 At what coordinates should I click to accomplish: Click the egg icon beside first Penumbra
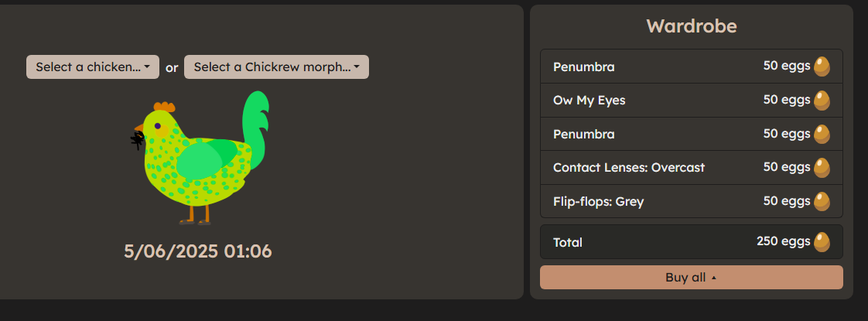click(822, 67)
